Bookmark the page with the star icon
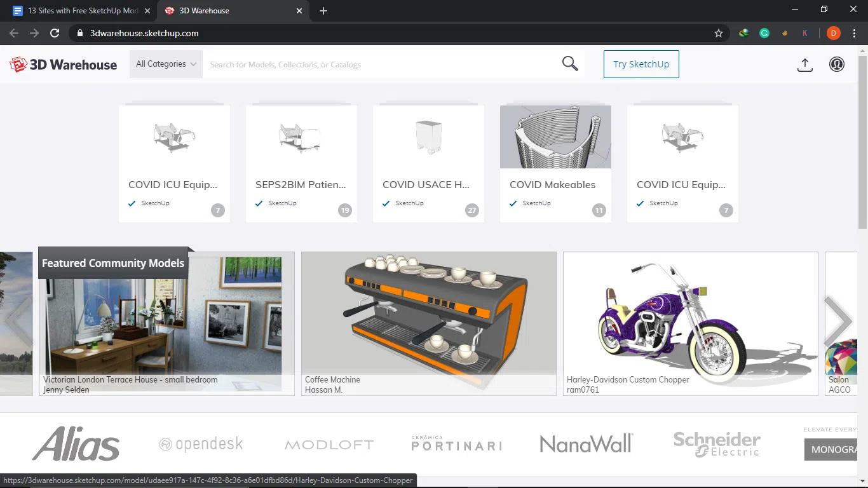This screenshot has width=868, height=488. (x=719, y=32)
